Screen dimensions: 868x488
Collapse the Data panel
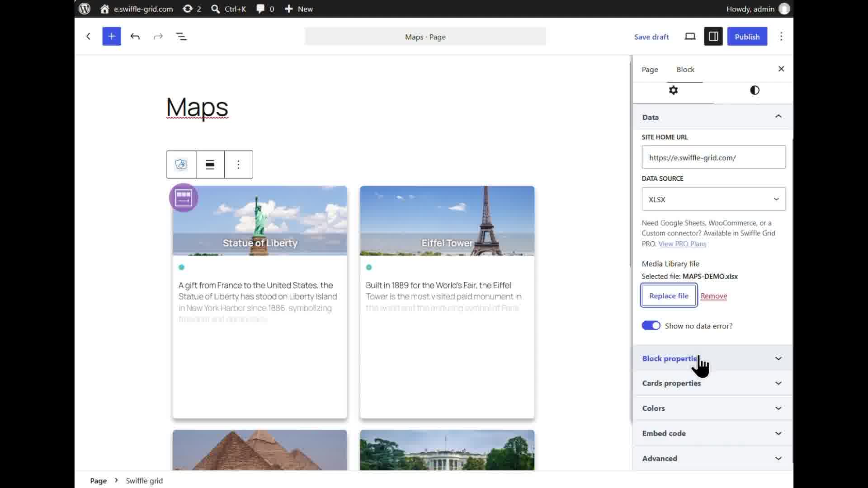pos(713,117)
